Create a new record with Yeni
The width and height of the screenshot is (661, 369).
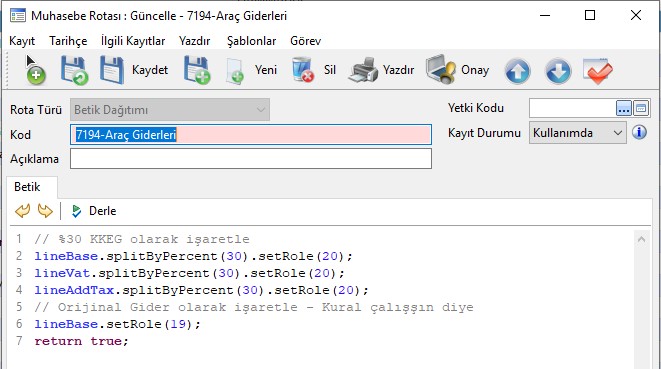(252, 70)
